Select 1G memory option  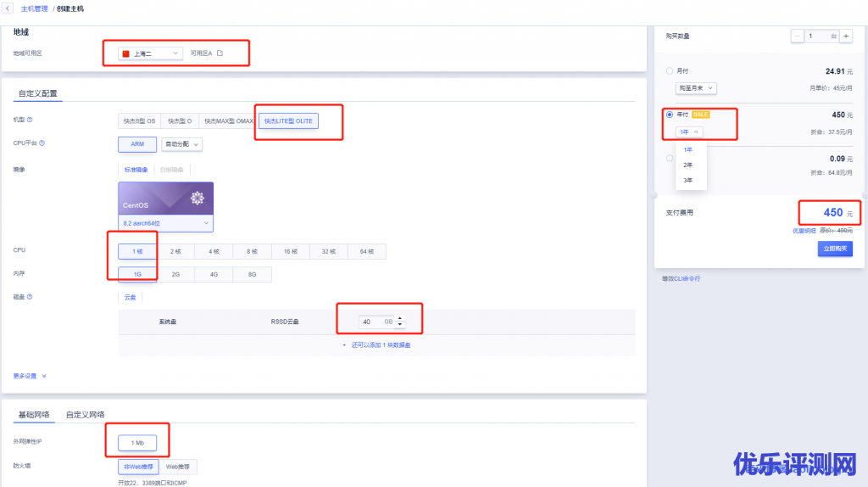click(x=137, y=274)
